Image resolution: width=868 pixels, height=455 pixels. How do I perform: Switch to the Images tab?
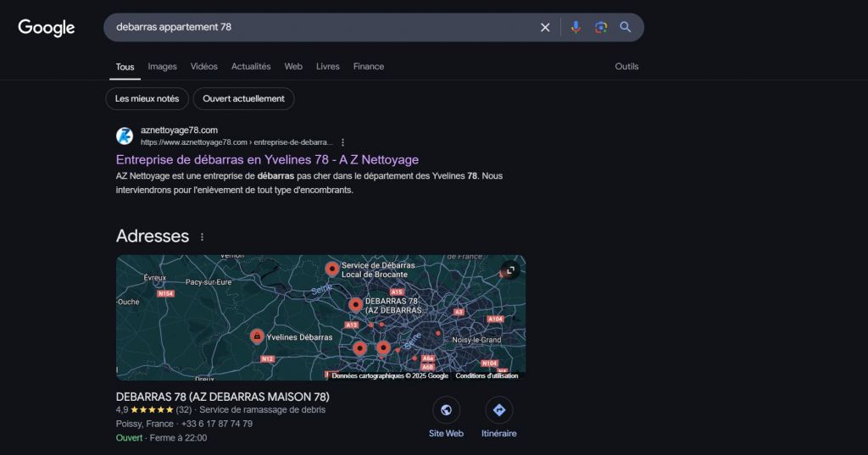tap(162, 66)
